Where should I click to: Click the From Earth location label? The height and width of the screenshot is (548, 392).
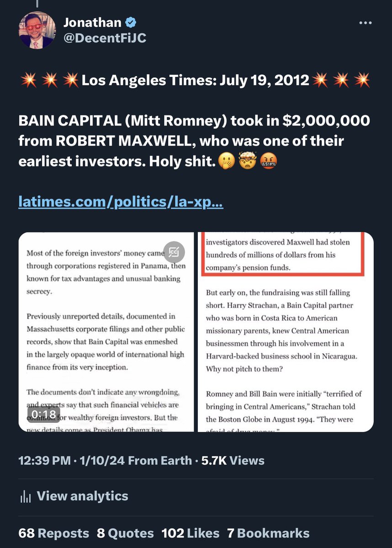160,460
